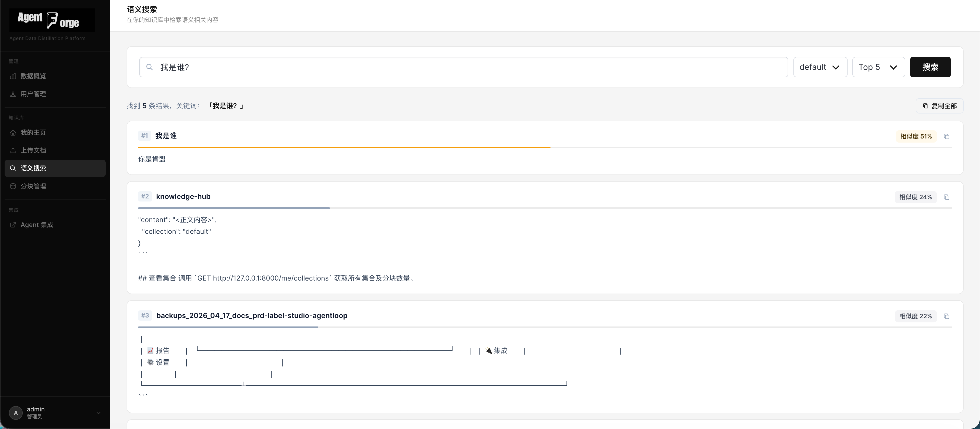The width and height of the screenshot is (980, 429).
Task: Click the 相似度 51% badge
Action: pyautogui.click(x=916, y=136)
